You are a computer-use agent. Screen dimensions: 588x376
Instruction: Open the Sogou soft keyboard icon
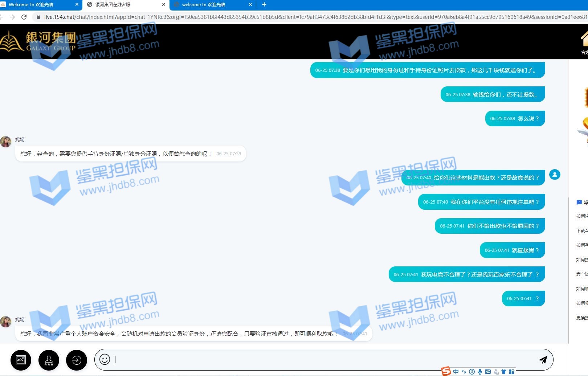[488, 372]
